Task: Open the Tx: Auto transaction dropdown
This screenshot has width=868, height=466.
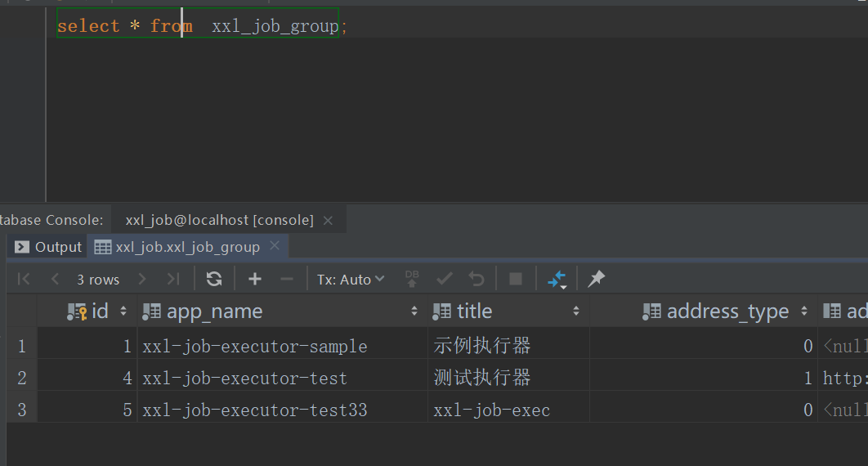Action: pos(351,280)
